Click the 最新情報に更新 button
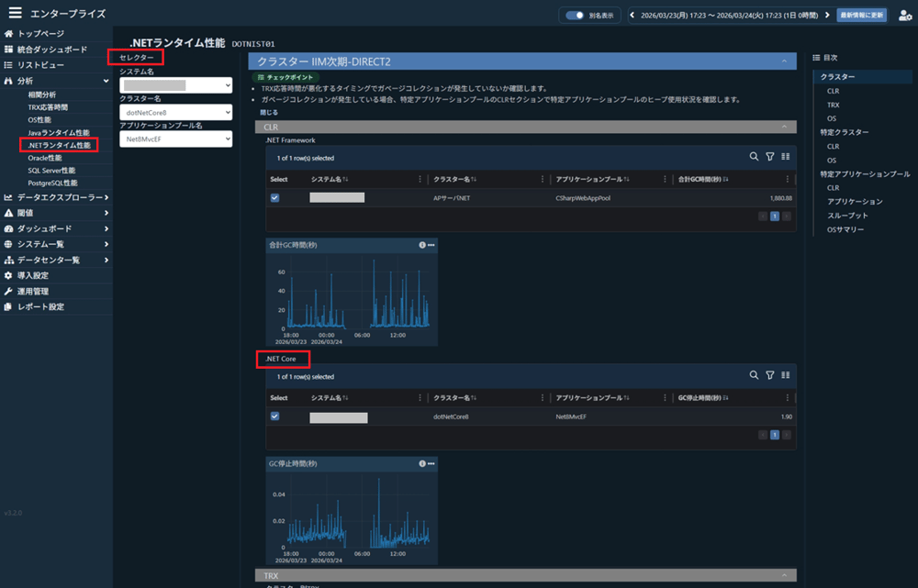The height and width of the screenshot is (588, 918). click(x=862, y=15)
